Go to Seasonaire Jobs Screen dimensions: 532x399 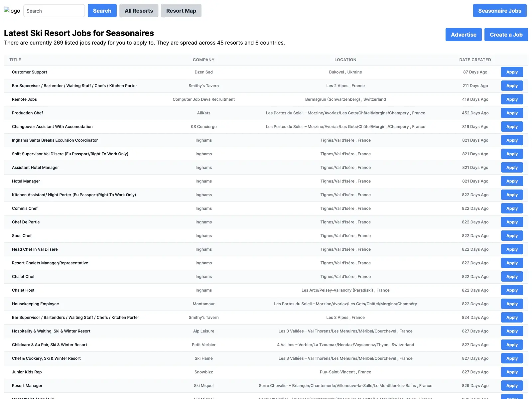click(500, 11)
